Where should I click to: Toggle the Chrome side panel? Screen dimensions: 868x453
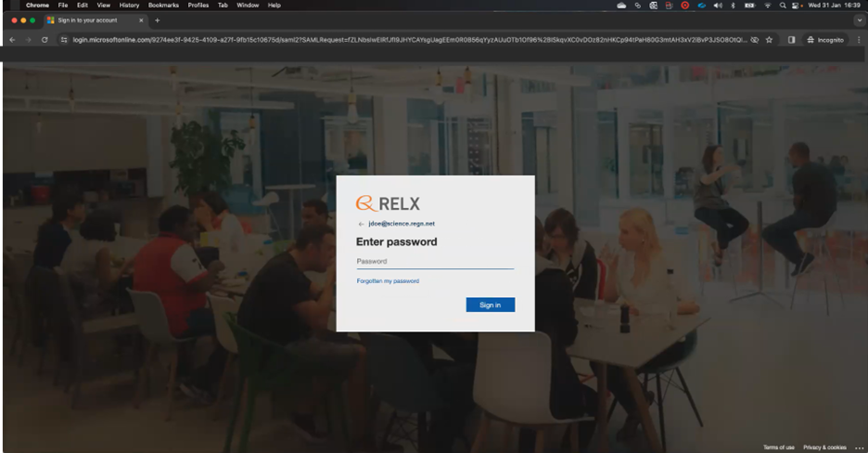(x=792, y=40)
